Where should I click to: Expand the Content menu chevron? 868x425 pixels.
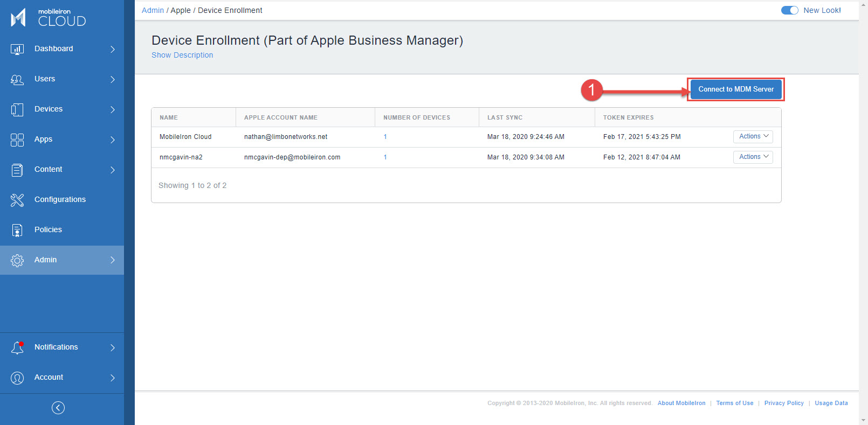tap(113, 170)
